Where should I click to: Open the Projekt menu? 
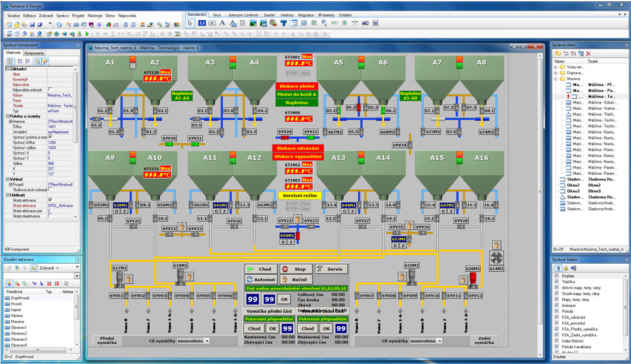tap(78, 16)
